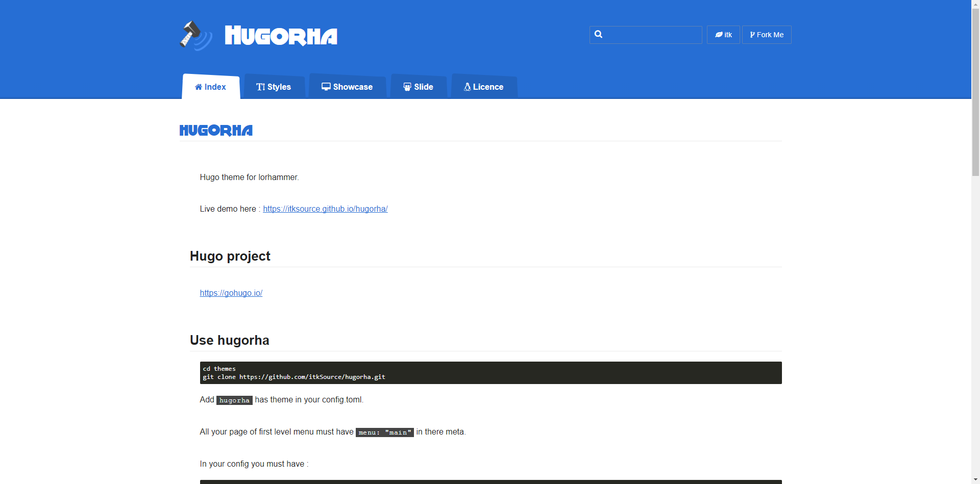
Task: Click the Fork Me button
Action: 767,35
